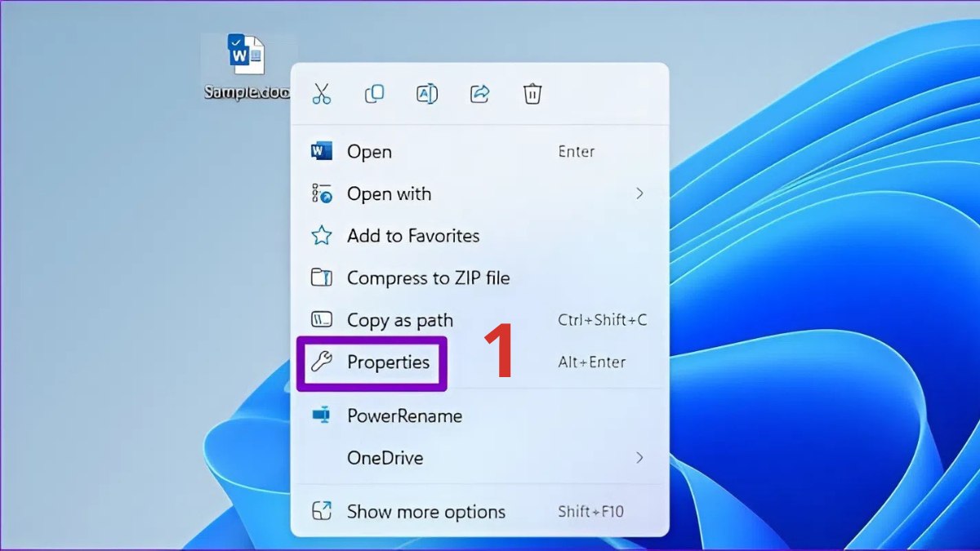Click the Delete icon
The height and width of the screenshot is (551, 980).
tap(532, 93)
